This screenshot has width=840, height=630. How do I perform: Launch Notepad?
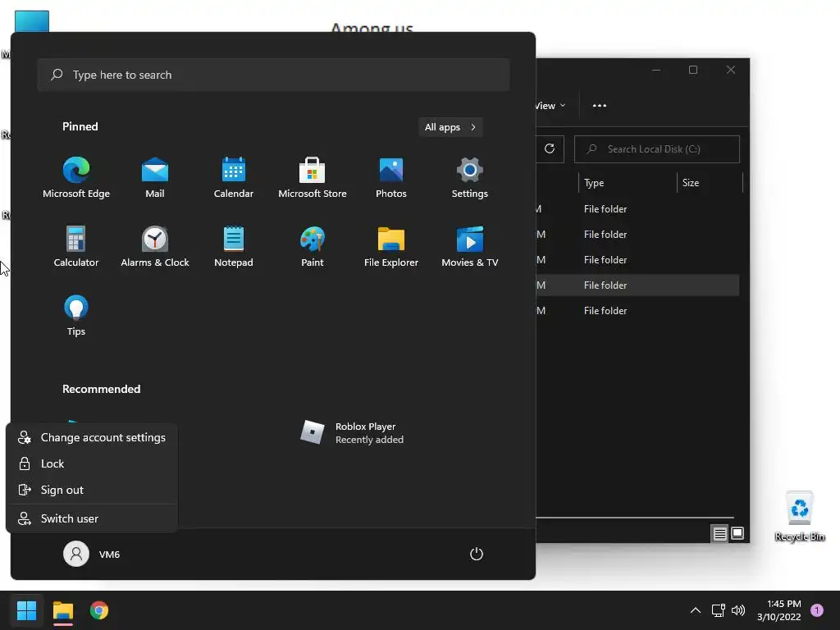[x=234, y=246]
